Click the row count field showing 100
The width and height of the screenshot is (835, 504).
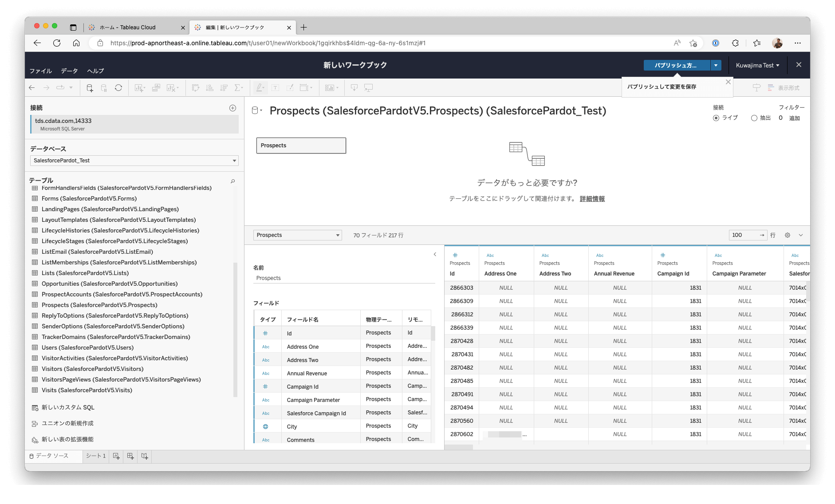coord(748,235)
